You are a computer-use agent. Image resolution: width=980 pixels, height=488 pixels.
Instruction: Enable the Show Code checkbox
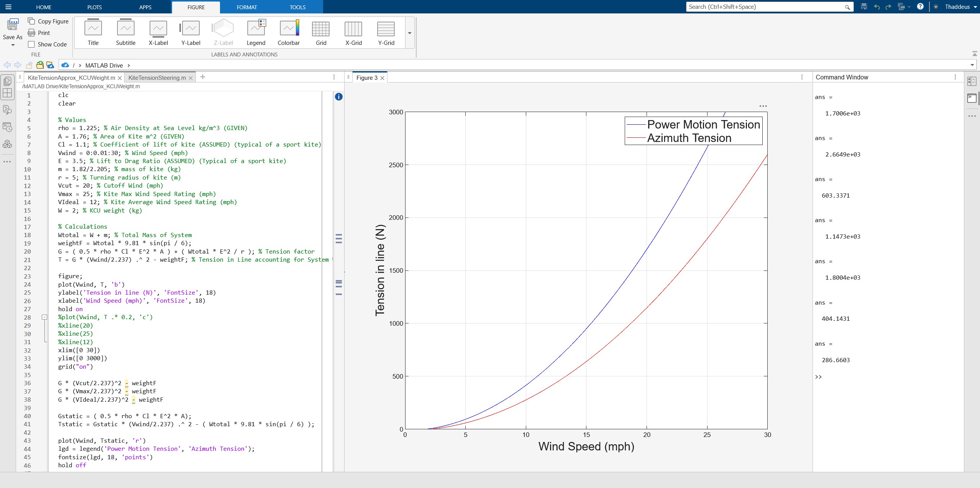[31, 45]
